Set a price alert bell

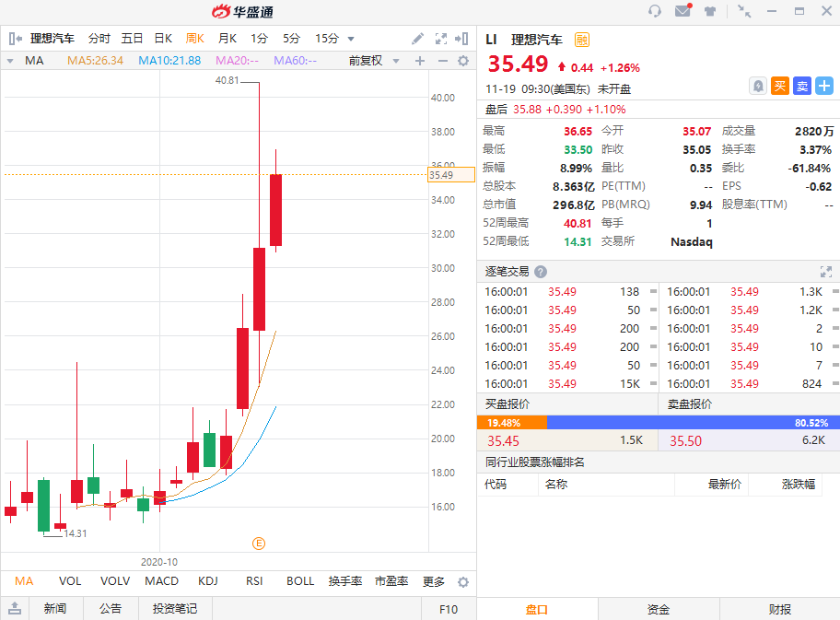point(758,86)
